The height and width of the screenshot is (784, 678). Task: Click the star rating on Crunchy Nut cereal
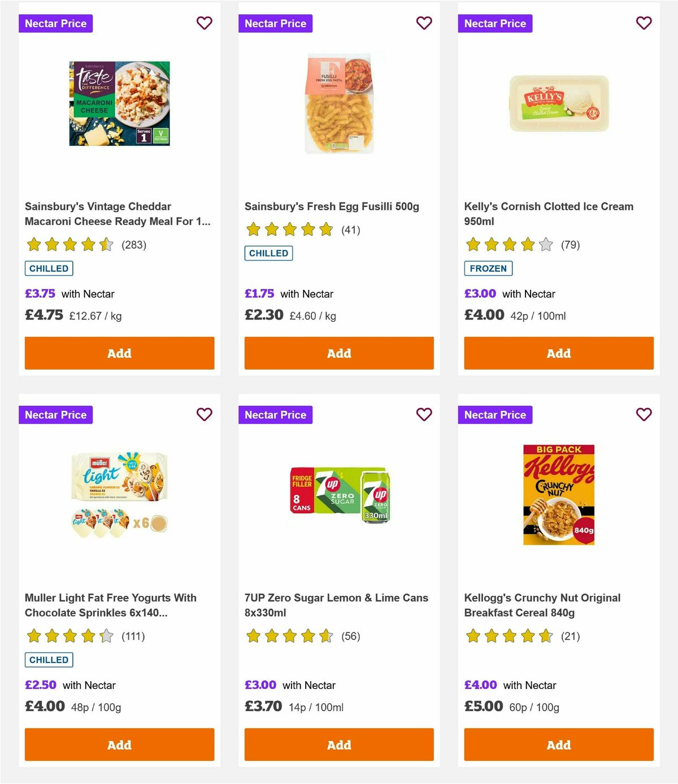508,636
